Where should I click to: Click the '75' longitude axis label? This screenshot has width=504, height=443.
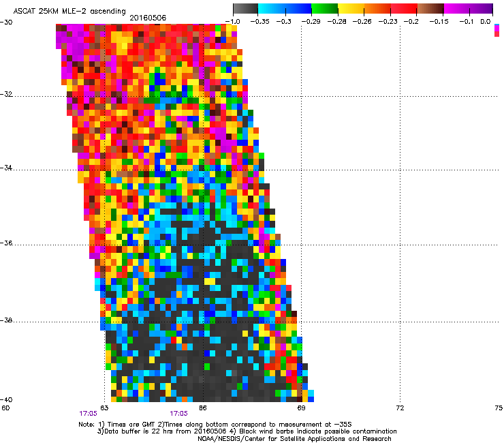click(499, 408)
